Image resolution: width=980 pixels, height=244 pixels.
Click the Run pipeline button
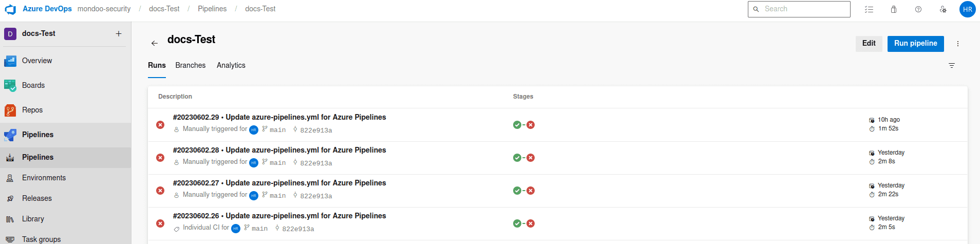915,44
